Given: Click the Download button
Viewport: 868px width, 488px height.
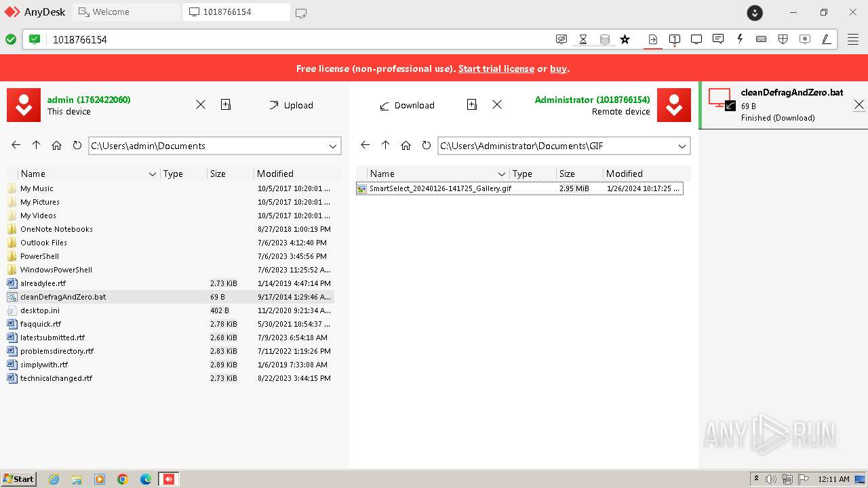Looking at the screenshot, I should [407, 105].
